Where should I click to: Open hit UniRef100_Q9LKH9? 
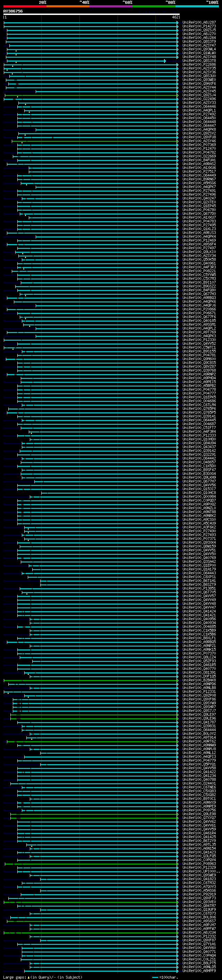[199, 477]
